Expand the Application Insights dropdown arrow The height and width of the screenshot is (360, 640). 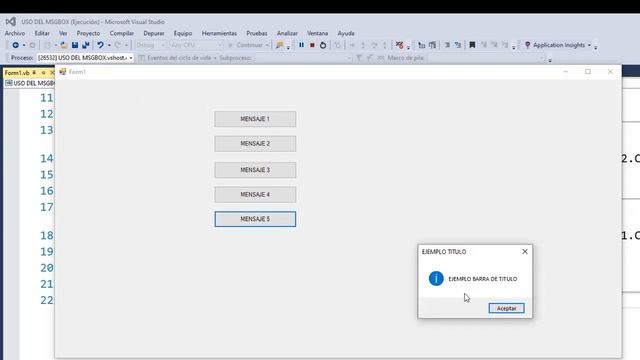coord(589,45)
